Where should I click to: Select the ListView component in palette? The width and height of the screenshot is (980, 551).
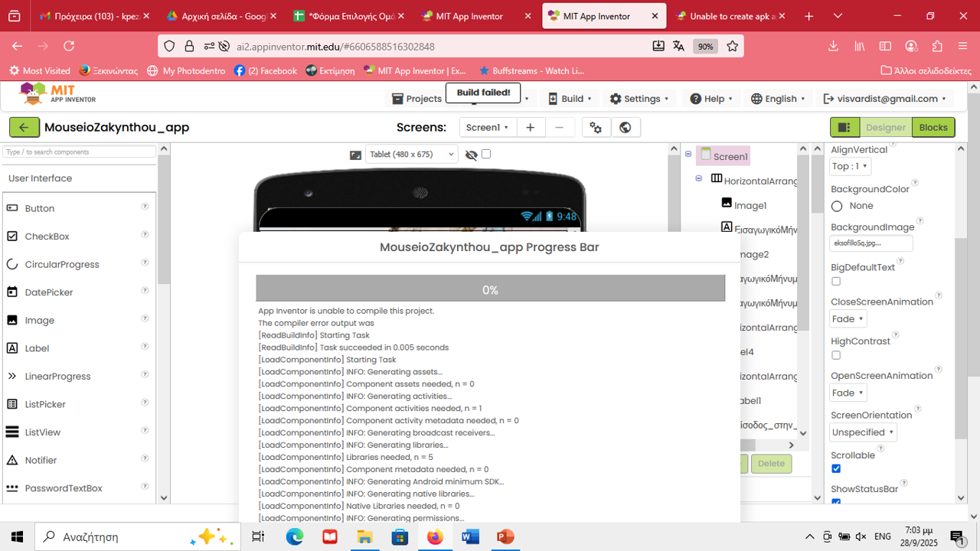point(42,432)
